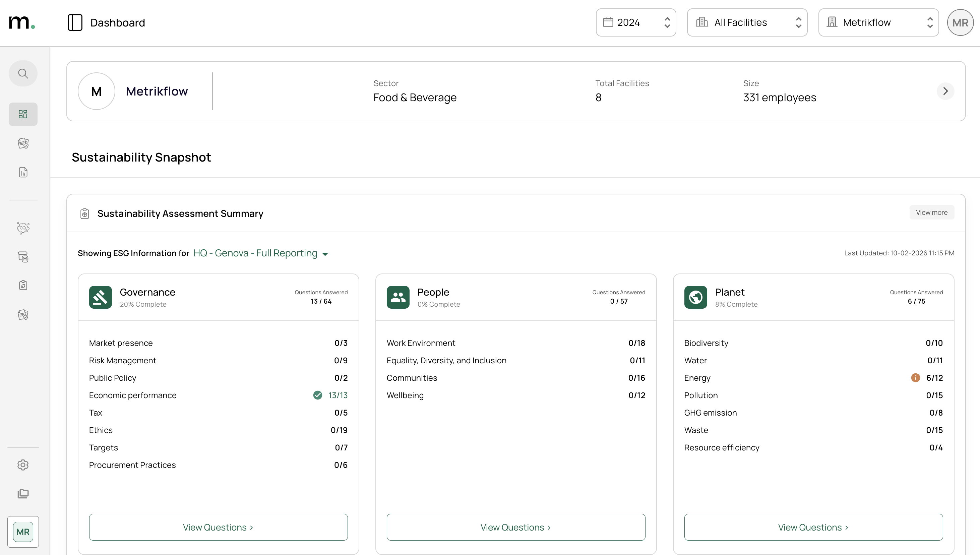Open the settings gear icon

23,465
